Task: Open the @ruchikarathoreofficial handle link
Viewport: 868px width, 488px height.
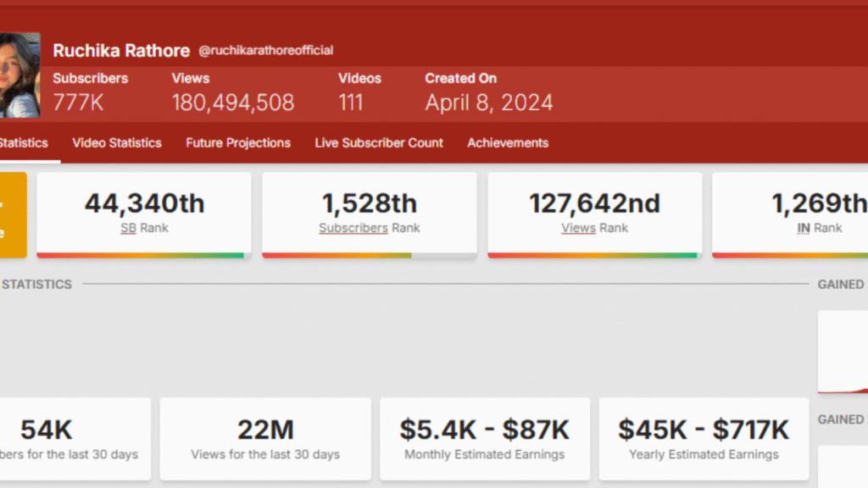Action: (x=265, y=50)
